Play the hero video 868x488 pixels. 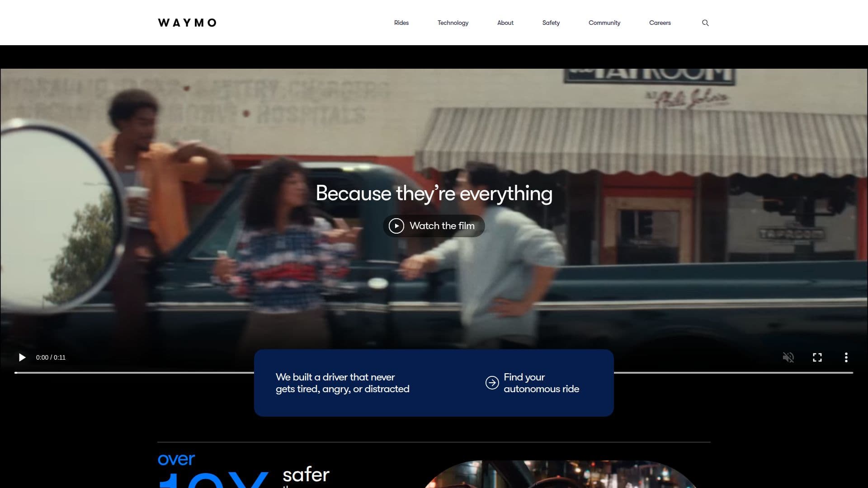tap(22, 357)
